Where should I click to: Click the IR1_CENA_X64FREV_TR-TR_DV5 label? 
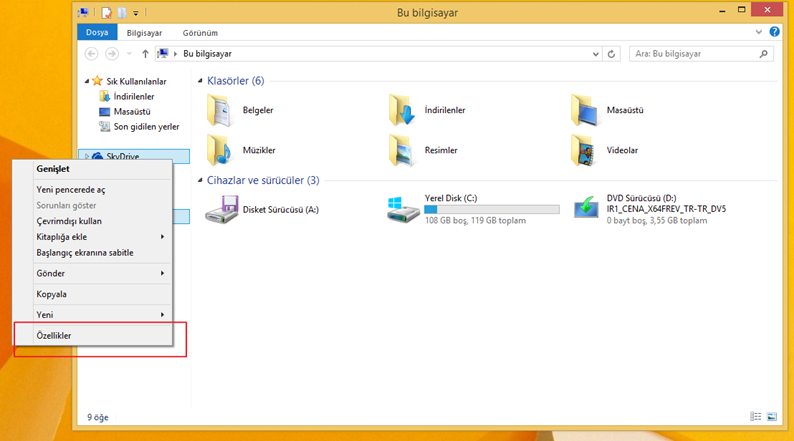point(666,209)
